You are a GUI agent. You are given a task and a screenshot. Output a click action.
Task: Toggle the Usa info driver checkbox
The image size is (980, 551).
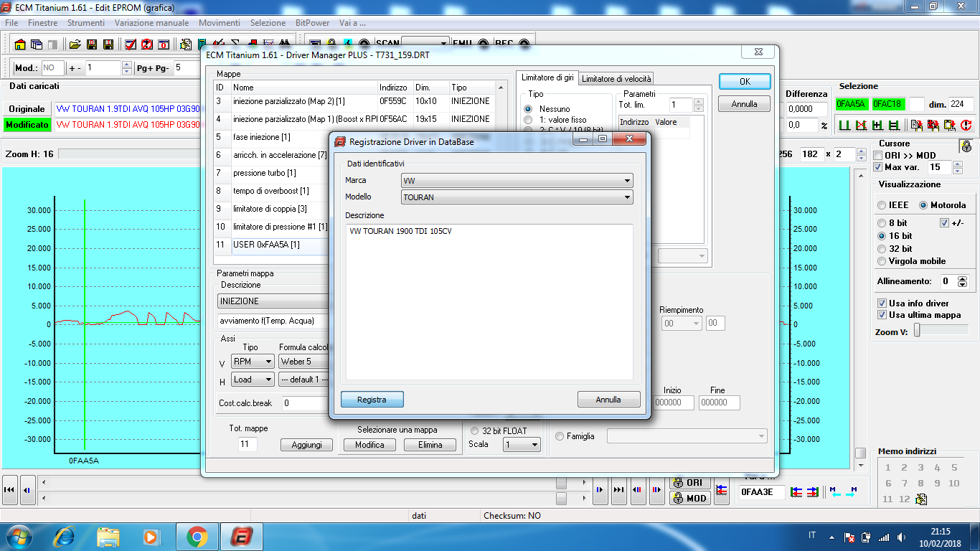(x=882, y=303)
